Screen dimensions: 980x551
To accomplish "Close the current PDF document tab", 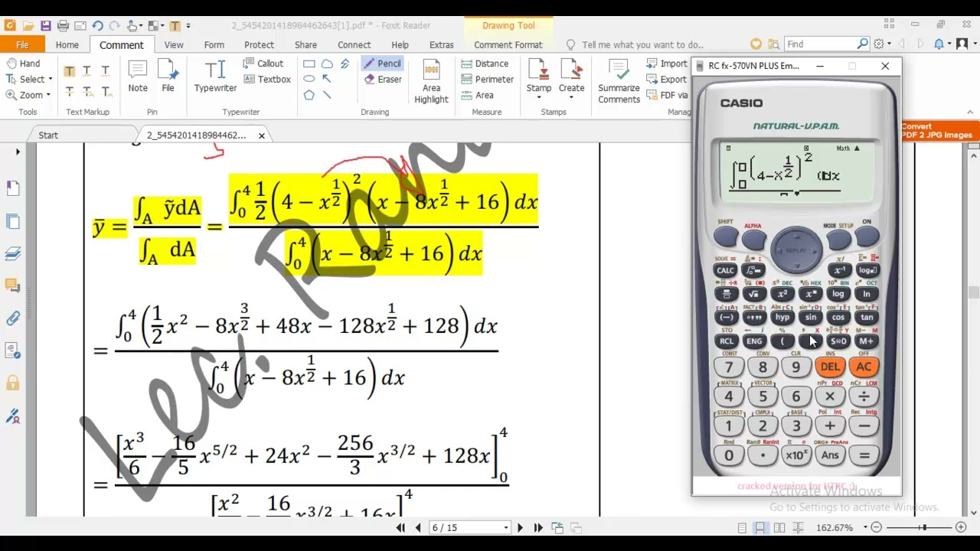I will pyautogui.click(x=261, y=135).
